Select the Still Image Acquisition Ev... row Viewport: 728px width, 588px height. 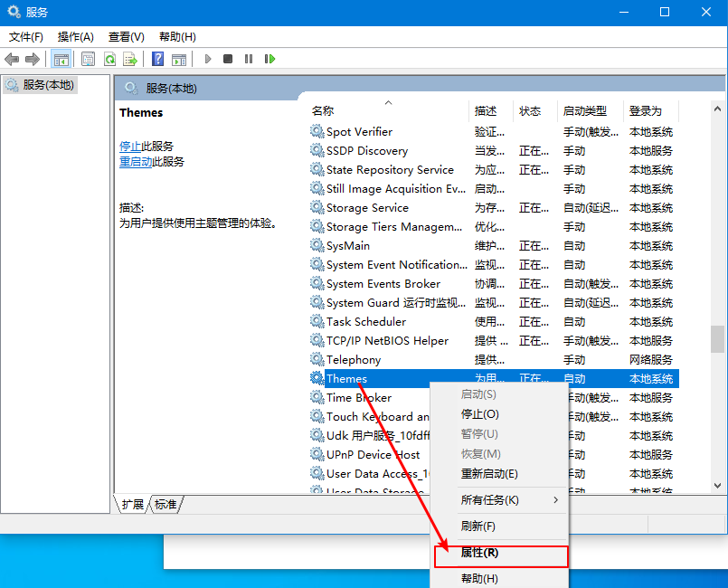pos(494,188)
